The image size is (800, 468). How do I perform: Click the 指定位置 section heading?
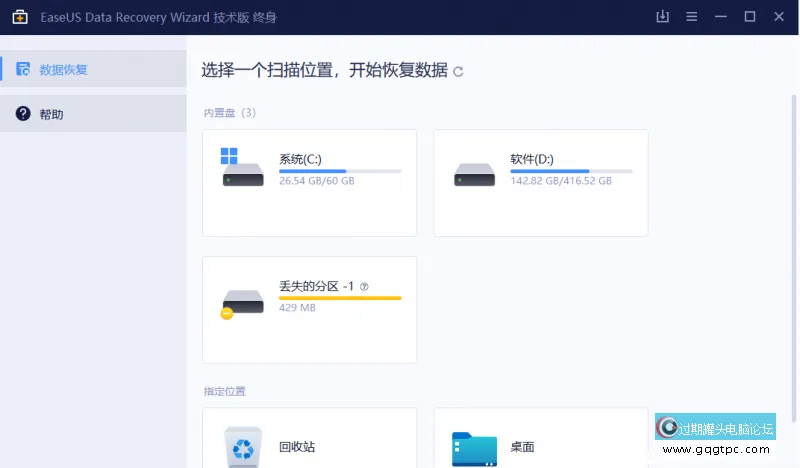click(x=224, y=391)
